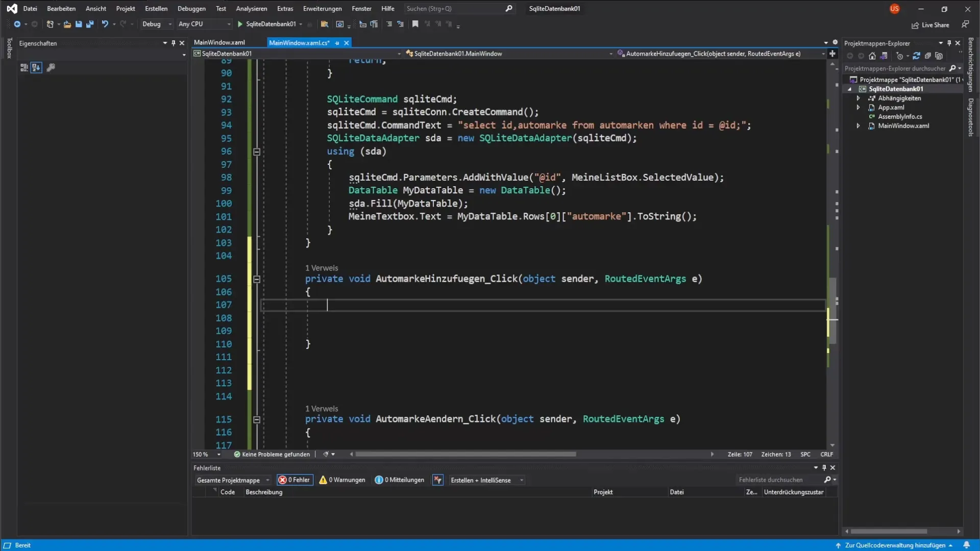Open the Analysieren menu
Viewport: 980px width, 551px height.
click(251, 9)
